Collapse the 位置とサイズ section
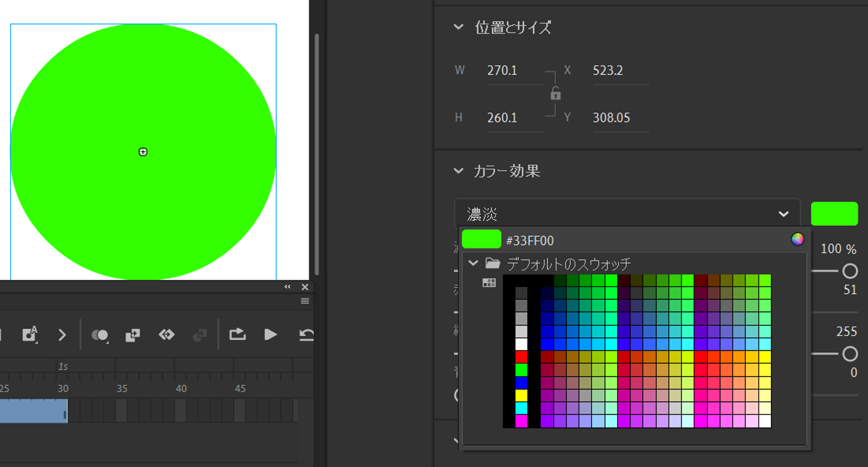868x467 pixels. click(x=459, y=27)
